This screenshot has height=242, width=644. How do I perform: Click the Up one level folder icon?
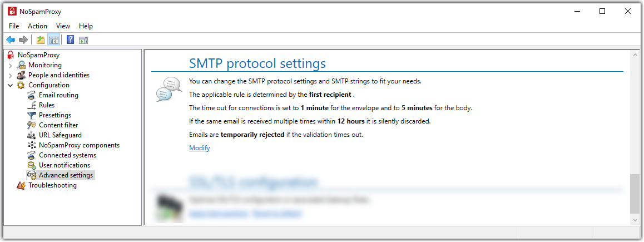coord(40,40)
